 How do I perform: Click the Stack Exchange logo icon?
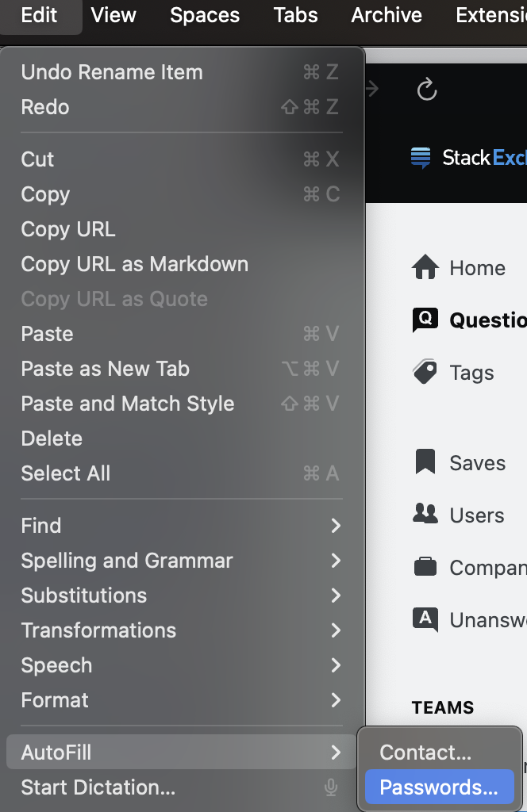click(x=421, y=158)
